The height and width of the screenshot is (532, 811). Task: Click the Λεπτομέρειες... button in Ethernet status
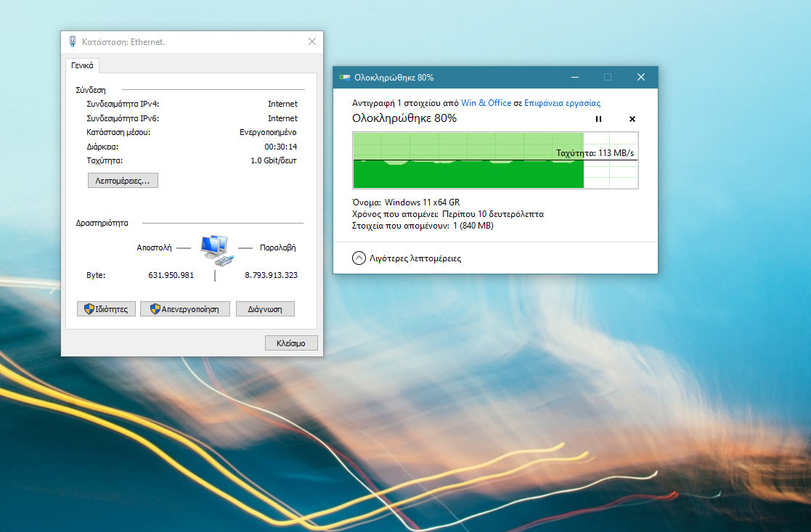click(x=123, y=181)
